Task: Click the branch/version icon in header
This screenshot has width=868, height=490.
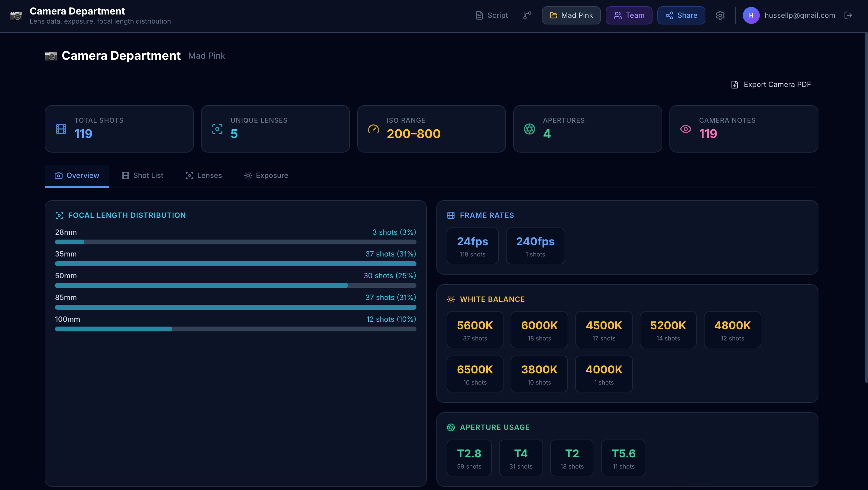Action: (527, 15)
